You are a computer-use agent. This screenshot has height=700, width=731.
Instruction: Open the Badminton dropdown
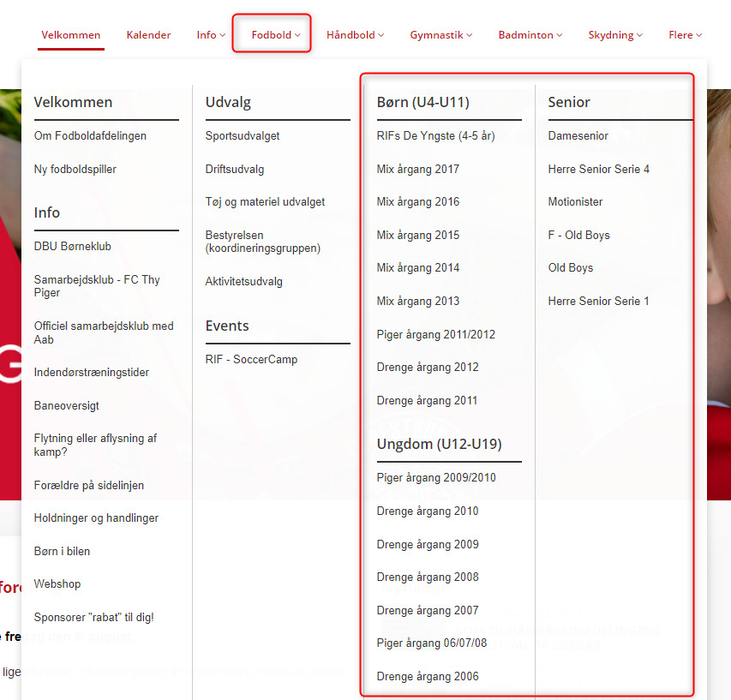pos(530,35)
